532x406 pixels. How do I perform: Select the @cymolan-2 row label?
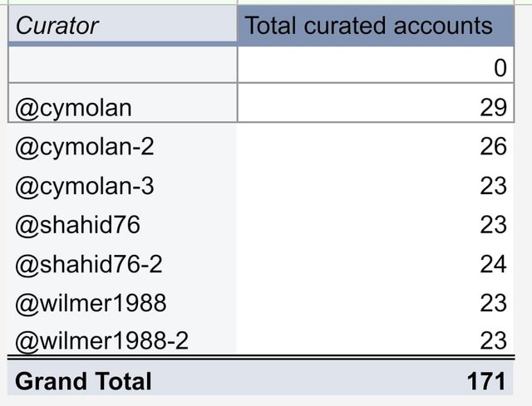click(122, 146)
